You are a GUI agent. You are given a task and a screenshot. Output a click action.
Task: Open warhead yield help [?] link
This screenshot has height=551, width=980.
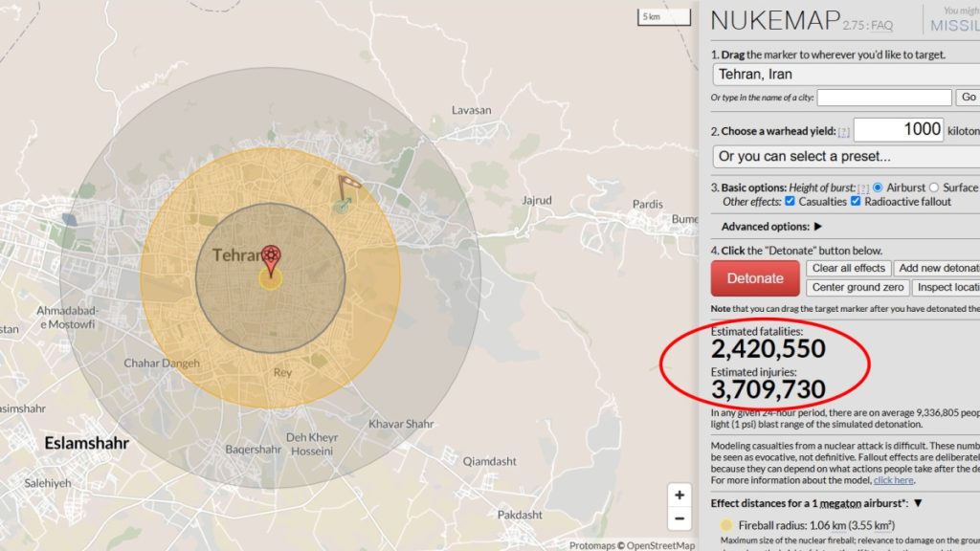coord(844,132)
